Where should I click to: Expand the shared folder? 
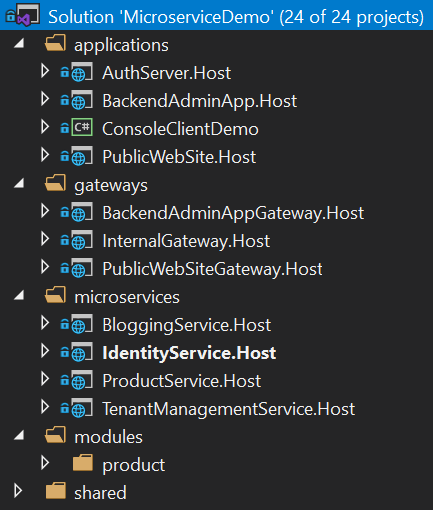coord(18,491)
